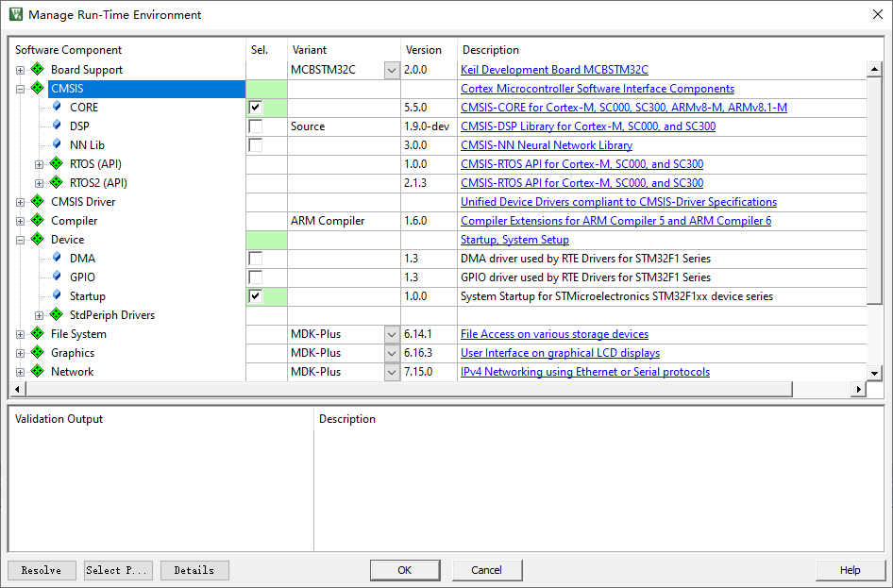893x588 pixels.
Task: Open the Help button
Action: click(x=851, y=570)
